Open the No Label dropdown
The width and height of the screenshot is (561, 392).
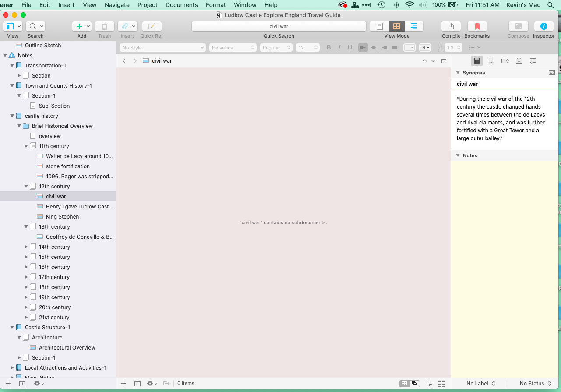coord(480,384)
